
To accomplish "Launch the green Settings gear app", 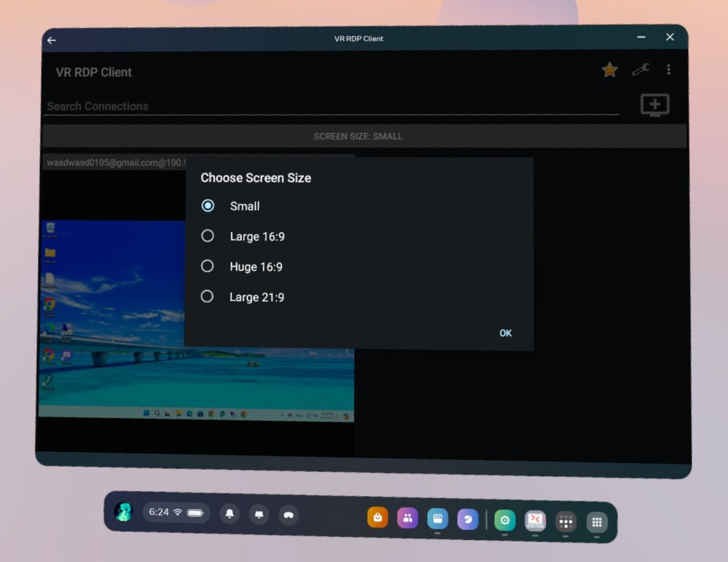I will (505, 521).
